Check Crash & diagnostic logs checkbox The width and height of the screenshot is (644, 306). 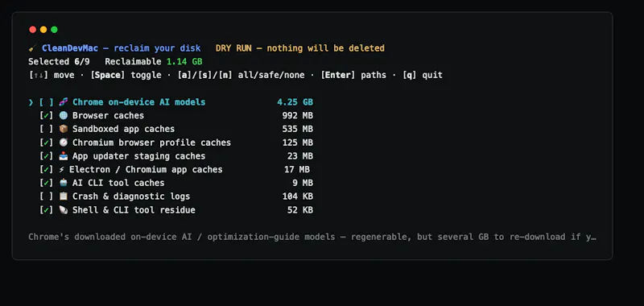click(x=47, y=196)
